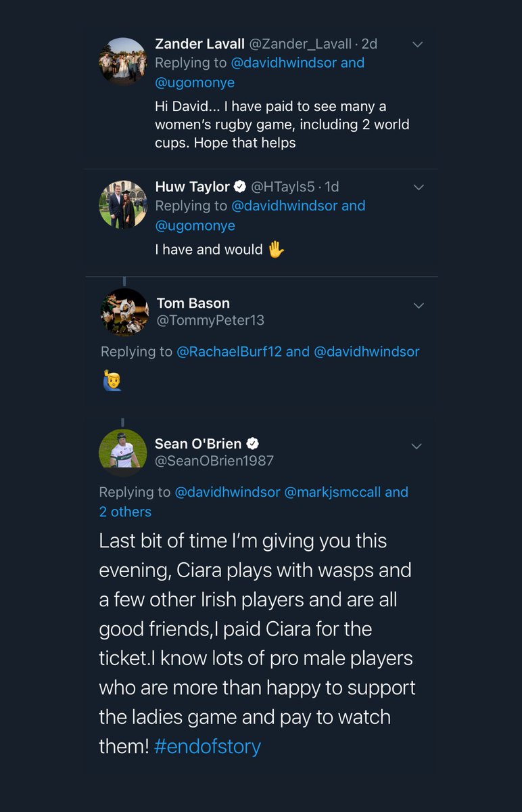Open Huw Taylor's profile avatar
Image resolution: width=522 pixels, height=812 pixels.
[123, 204]
